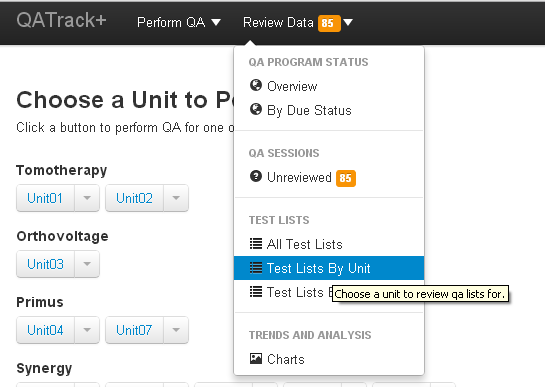Click the orange 85 badge next to Review Data

click(x=329, y=23)
